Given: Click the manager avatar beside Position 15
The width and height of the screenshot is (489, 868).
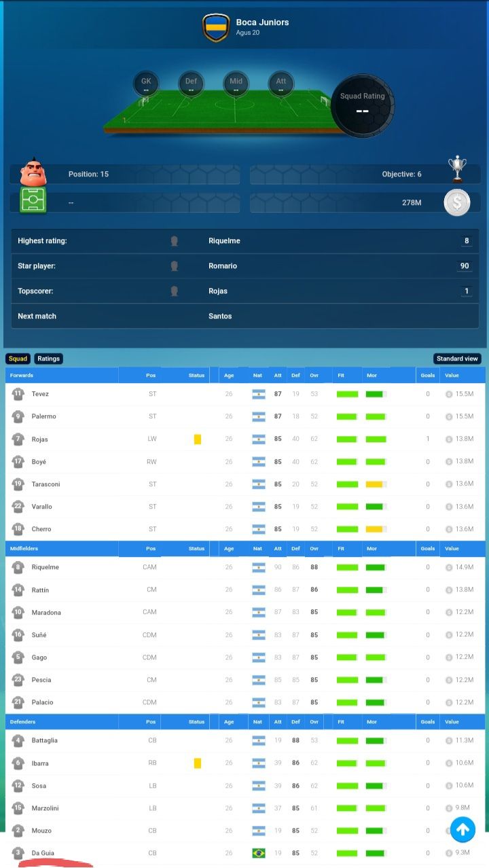Looking at the screenshot, I should click(x=32, y=173).
